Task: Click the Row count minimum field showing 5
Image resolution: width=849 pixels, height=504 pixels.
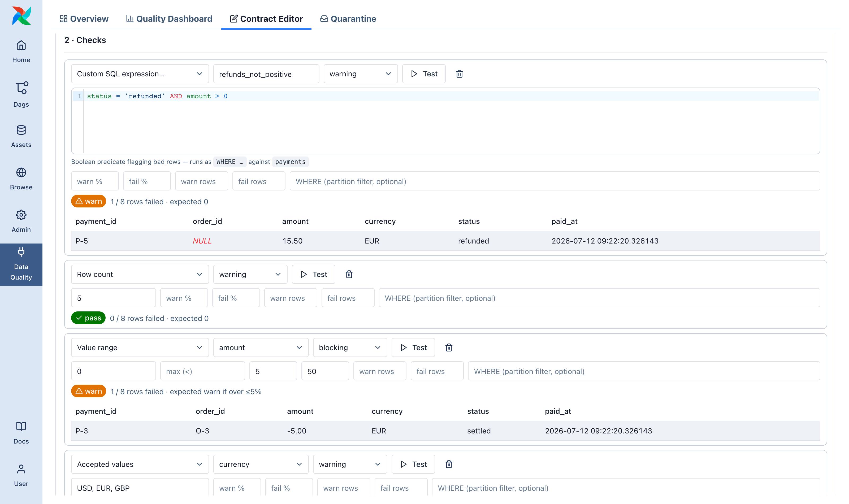Action: (114, 298)
